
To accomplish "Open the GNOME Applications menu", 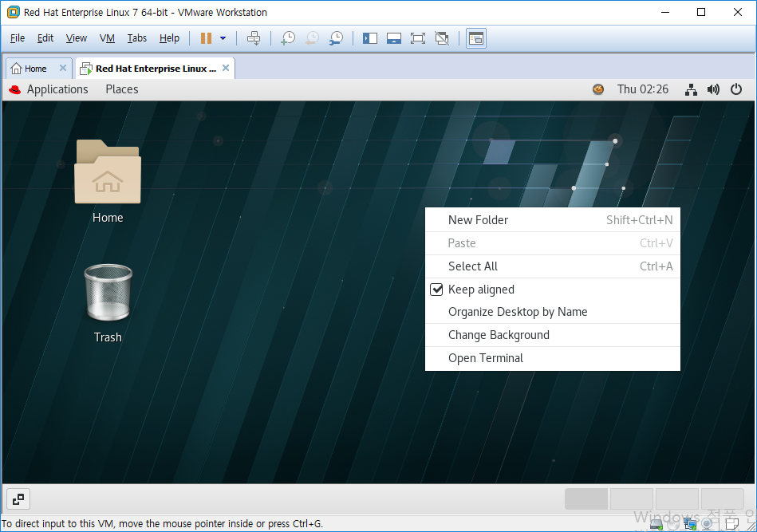I will click(x=57, y=89).
